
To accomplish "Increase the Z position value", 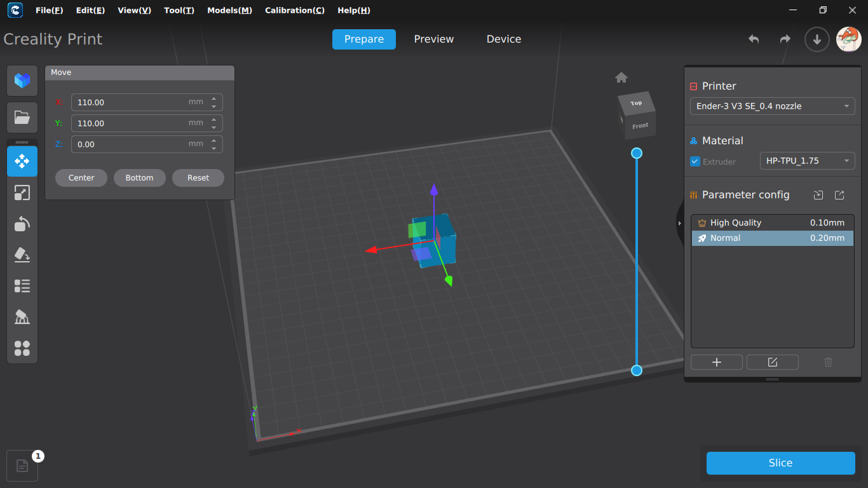I will tap(214, 140).
